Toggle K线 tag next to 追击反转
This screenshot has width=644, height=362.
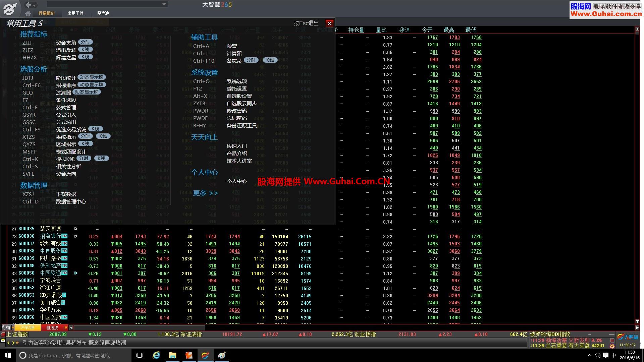pos(85,50)
